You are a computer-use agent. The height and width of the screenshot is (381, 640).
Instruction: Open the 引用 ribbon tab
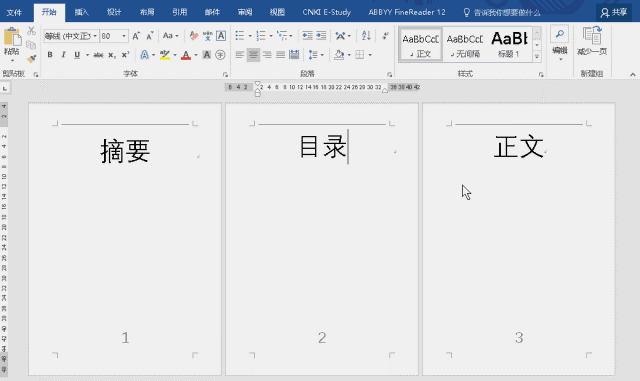tap(180, 12)
